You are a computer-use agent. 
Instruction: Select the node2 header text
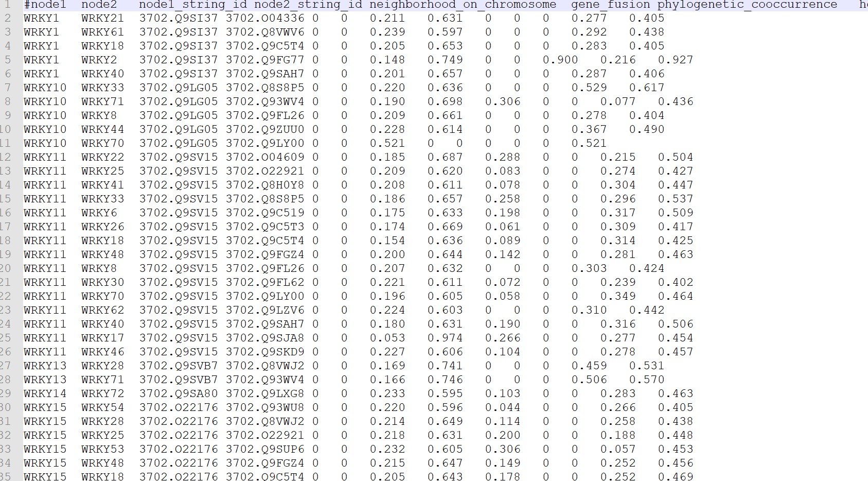coord(99,5)
